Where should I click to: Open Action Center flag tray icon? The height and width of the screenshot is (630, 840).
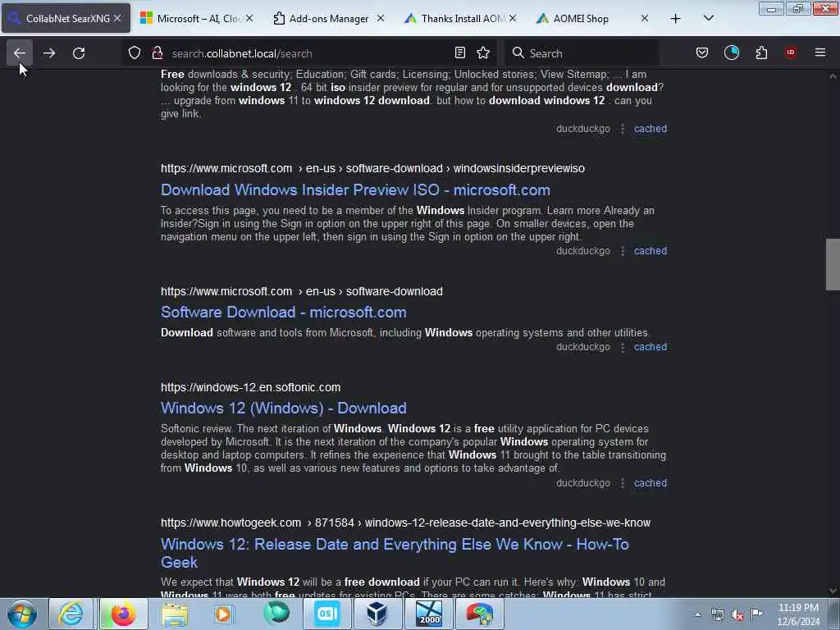pyautogui.click(x=756, y=614)
